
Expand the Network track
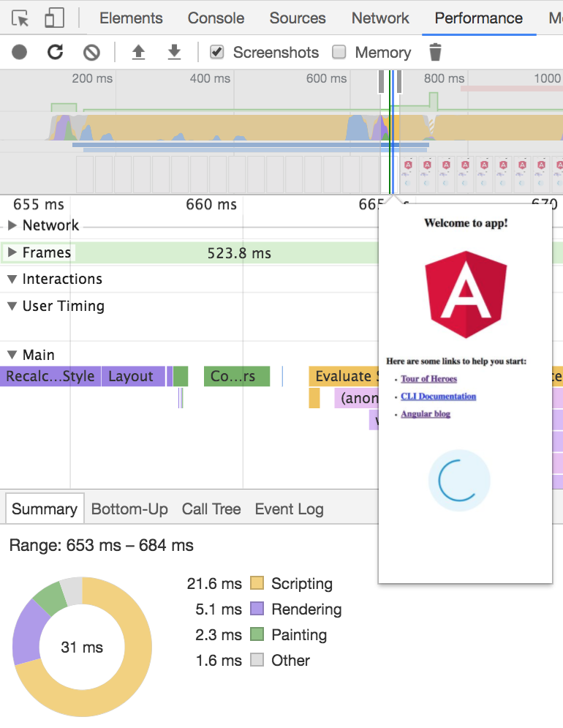pyautogui.click(x=12, y=225)
